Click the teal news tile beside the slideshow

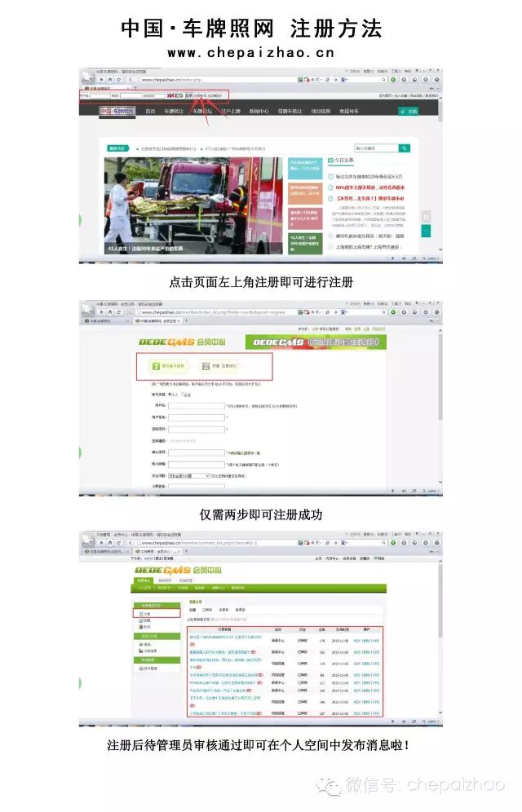tap(305, 168)
